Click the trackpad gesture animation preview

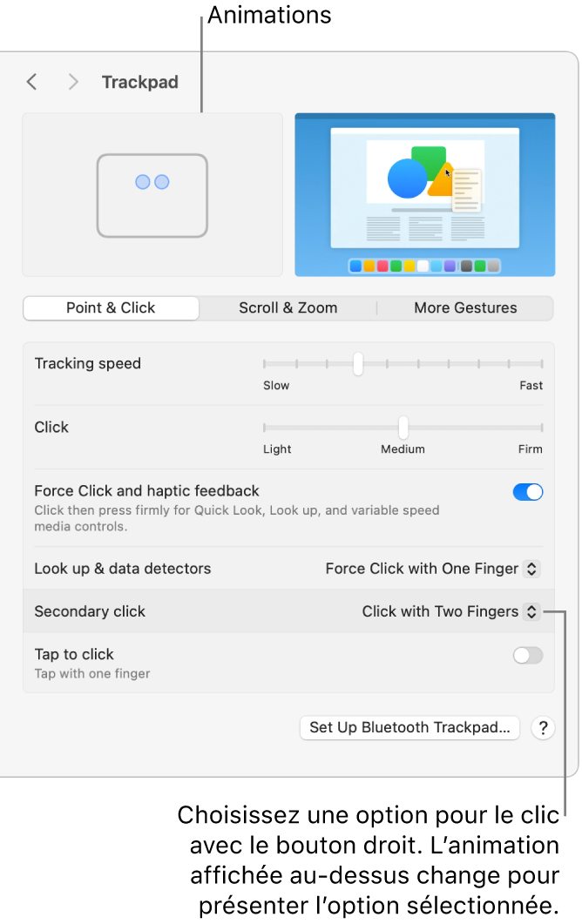pyautogui.click(x=152, y=194)
